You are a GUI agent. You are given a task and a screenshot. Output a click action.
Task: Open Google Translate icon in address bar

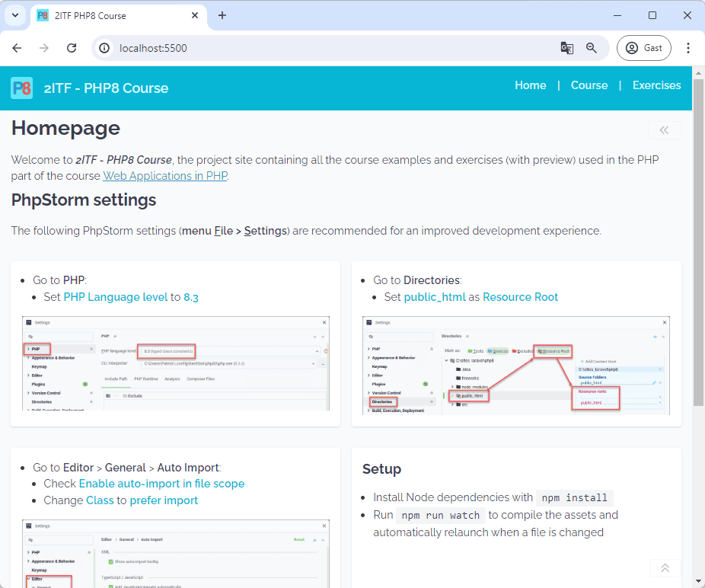pos(567,48)
